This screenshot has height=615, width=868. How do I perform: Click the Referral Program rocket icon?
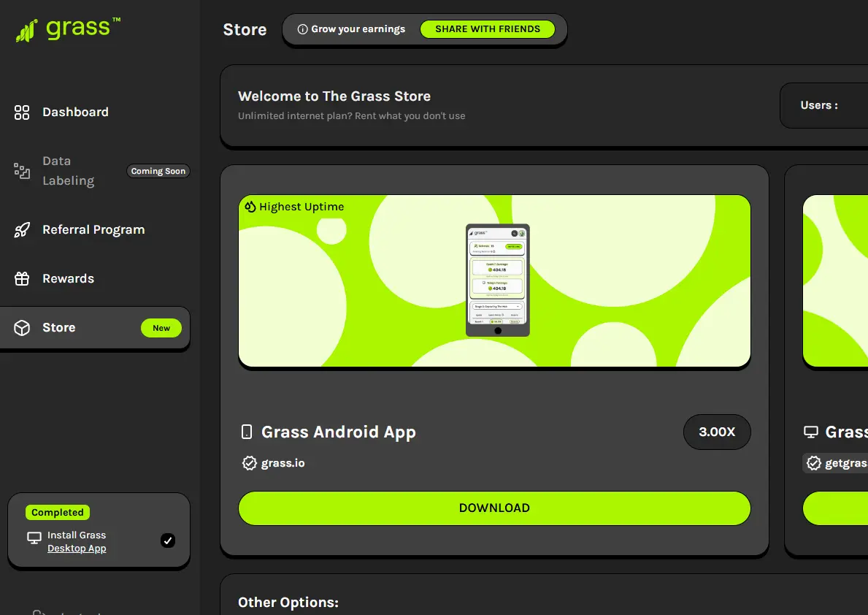[22, 230]
